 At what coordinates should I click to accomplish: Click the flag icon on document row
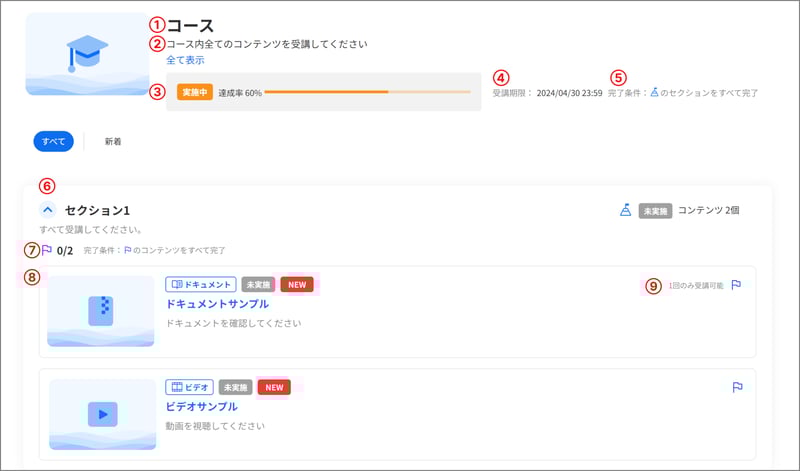coord(735,285)
